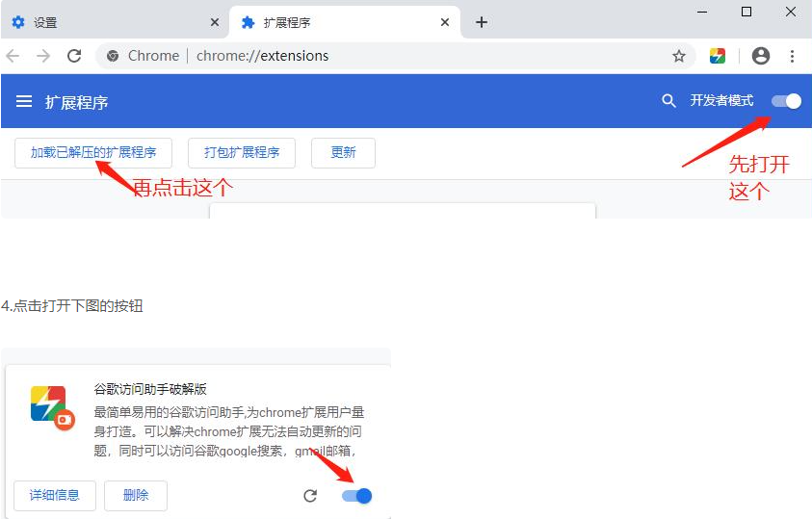
Task: Search extensions with the magnifier icon
Action: 668,100
